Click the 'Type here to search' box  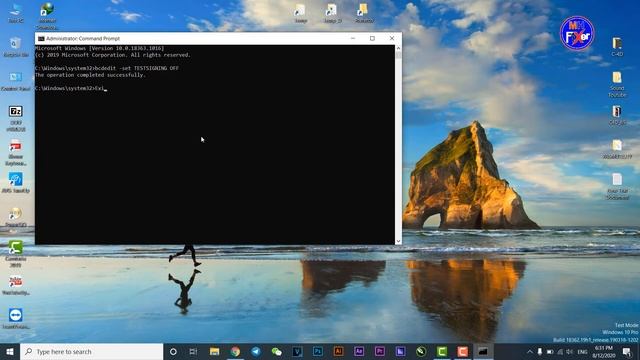pyautogui.click(x=91, y=351)
